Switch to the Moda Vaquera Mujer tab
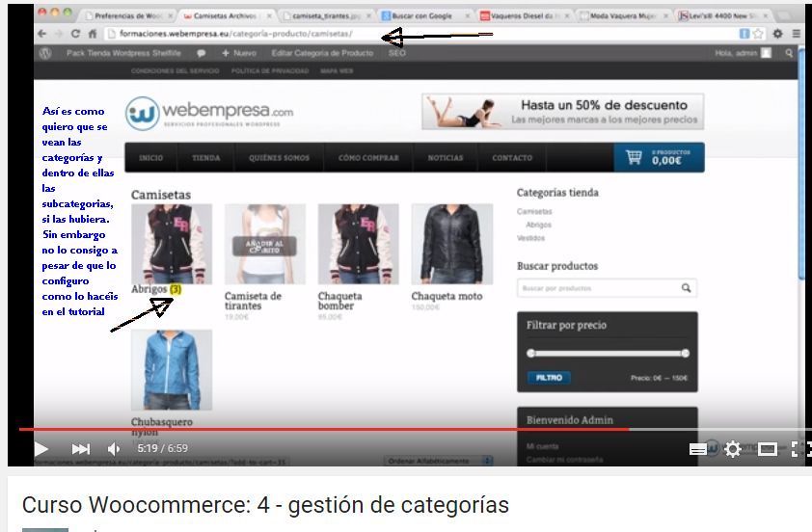This screenshot has height=532, width=812. tap(621, 16)
